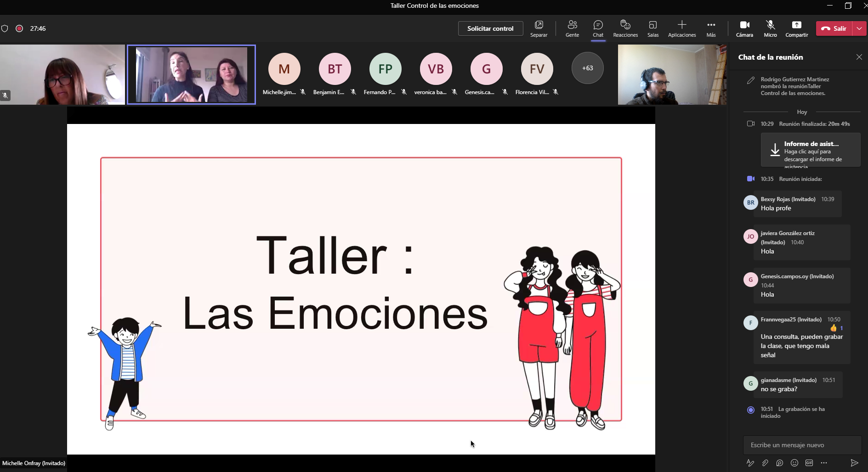Open Salas breakout rooms
Viewport: 868px width, 472px height.
[x=652, y=28]
